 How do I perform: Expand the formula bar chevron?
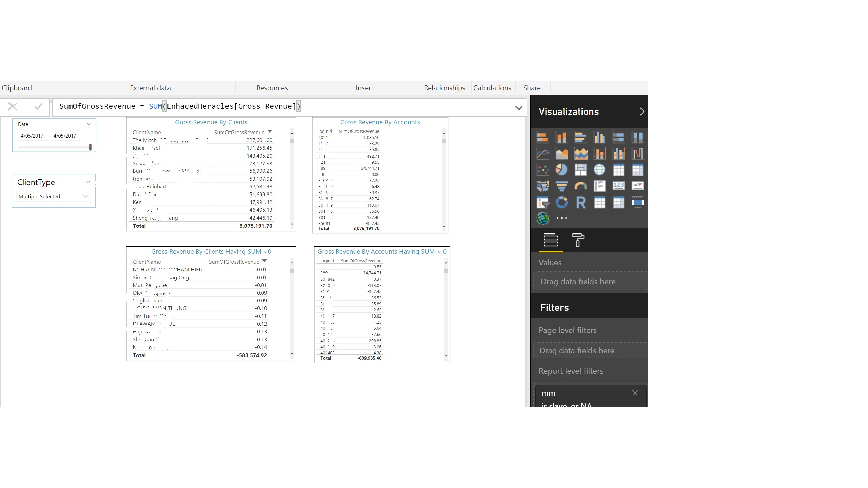[x=518, y=108]
